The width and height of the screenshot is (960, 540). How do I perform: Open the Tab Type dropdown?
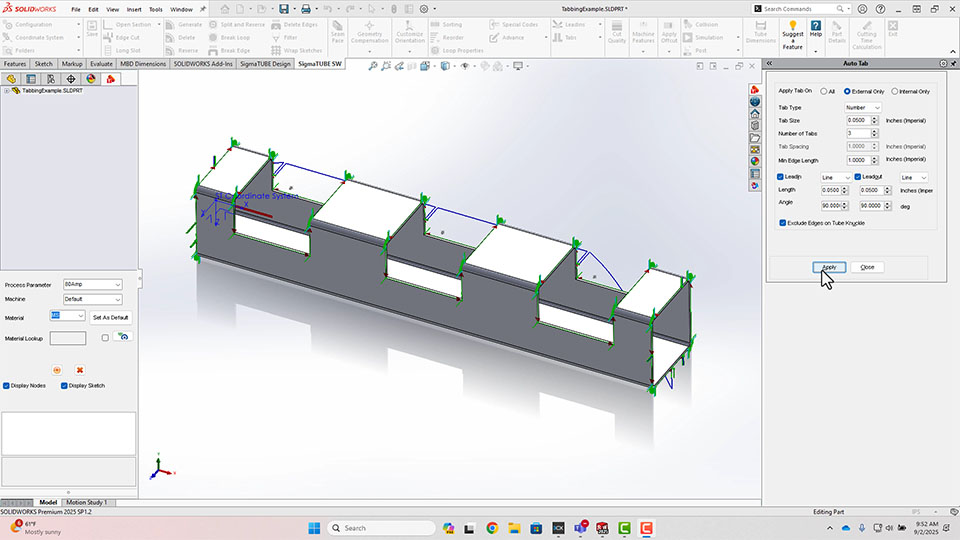(x=863, y=107)
